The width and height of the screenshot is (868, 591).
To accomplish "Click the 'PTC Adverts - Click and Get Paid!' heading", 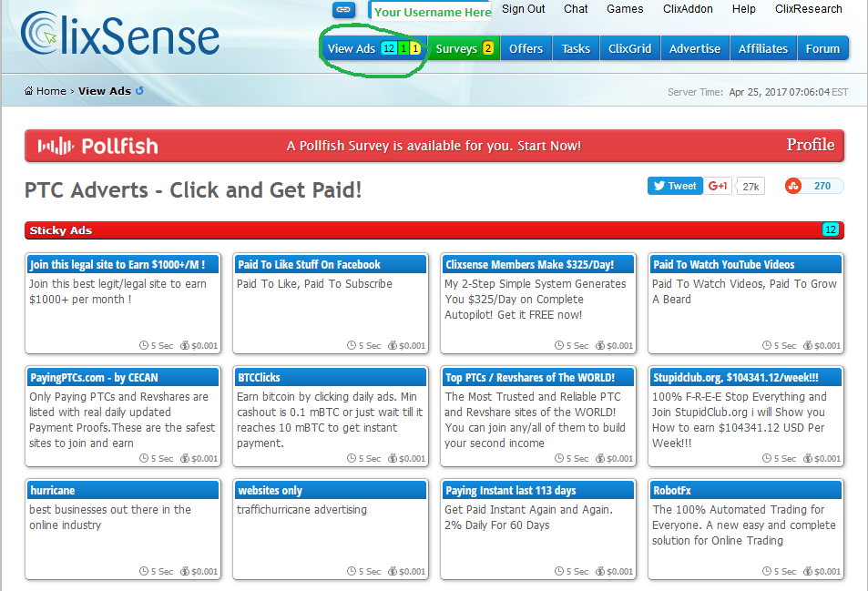I will click(193, 190).
